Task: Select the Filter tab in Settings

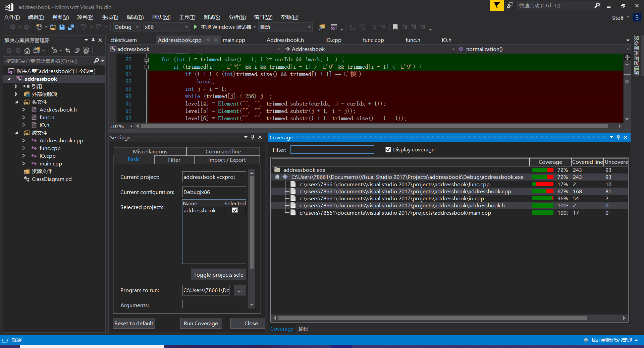Action: pyautogui.click(x=174, y=160)
